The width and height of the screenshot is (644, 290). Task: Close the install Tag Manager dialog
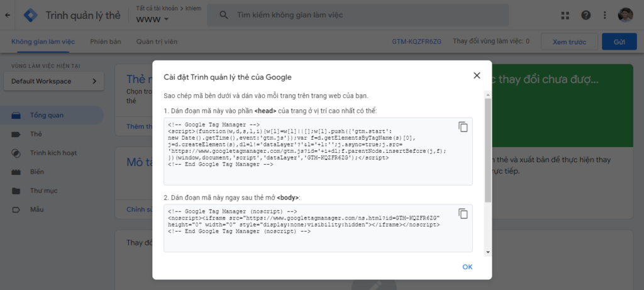click(x=477, y=75)
